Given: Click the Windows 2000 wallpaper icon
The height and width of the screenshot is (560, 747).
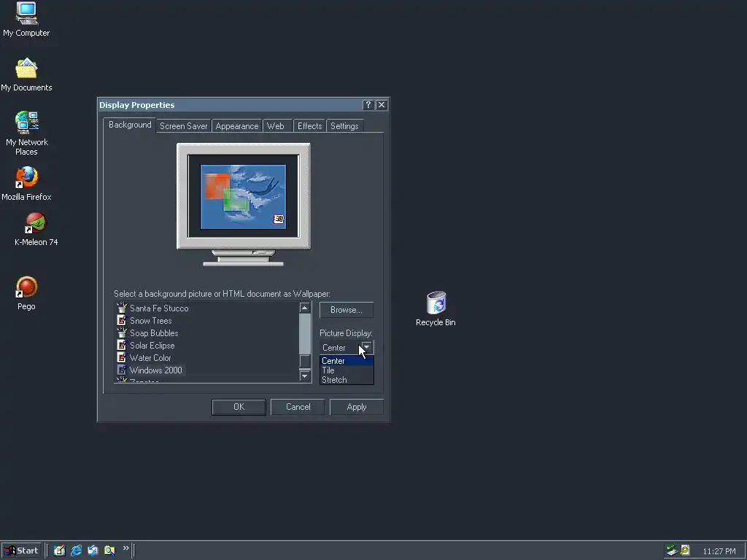Looking at the screenshot, I should point(122,370).
